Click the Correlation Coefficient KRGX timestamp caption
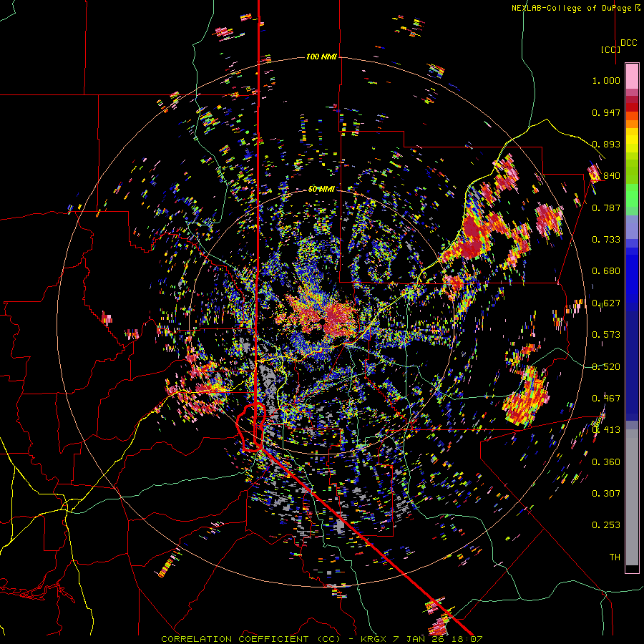The image size is (644, 644). point(321,639)
